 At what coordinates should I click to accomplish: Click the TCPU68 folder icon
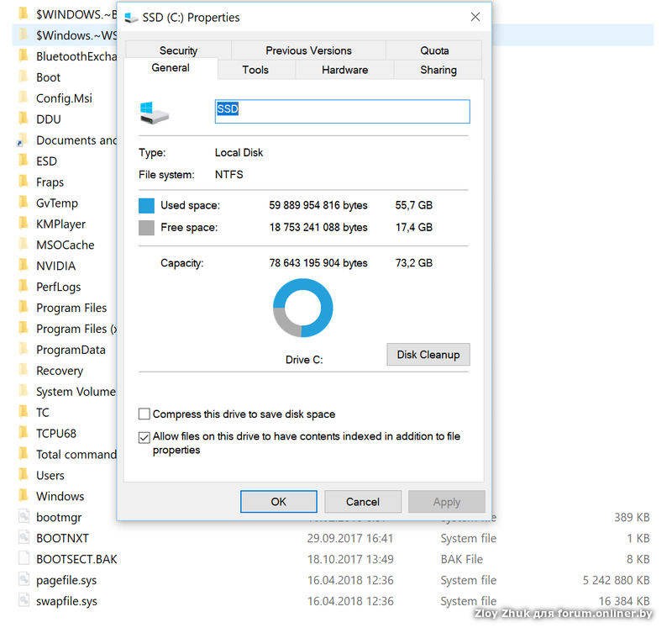tap(24, 433)
